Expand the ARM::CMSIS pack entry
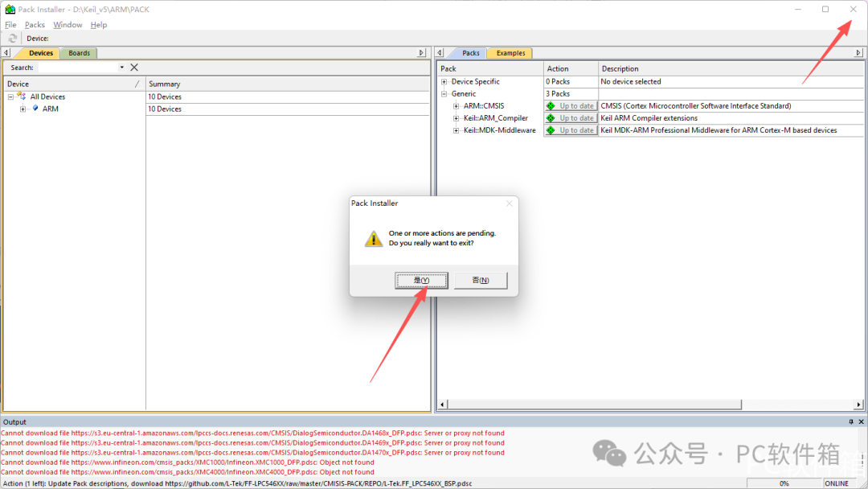 tap(457, 106)
